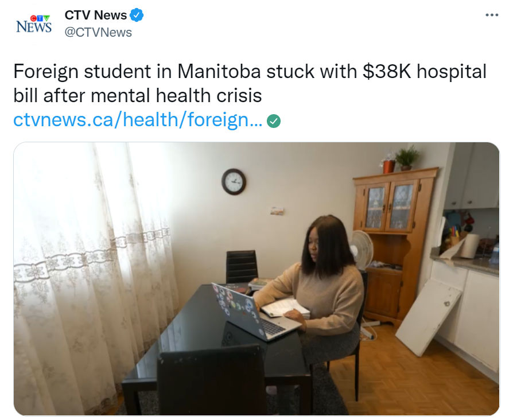Click the blue verified badge beside CTV News
The image size is (513, 420).
(x=137, y=15)
